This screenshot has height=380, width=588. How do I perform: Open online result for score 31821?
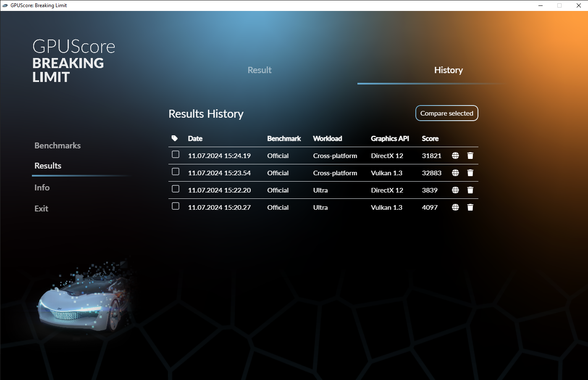(455, 156)
